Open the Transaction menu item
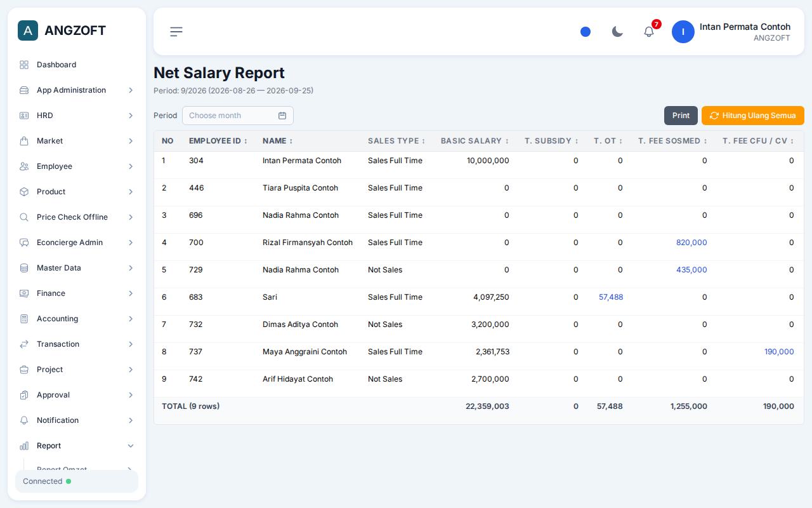 77,344
